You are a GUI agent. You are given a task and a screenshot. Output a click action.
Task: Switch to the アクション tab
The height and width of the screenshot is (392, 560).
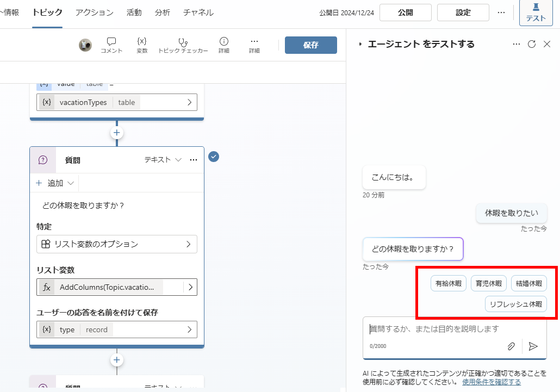[x=94, y=12]
